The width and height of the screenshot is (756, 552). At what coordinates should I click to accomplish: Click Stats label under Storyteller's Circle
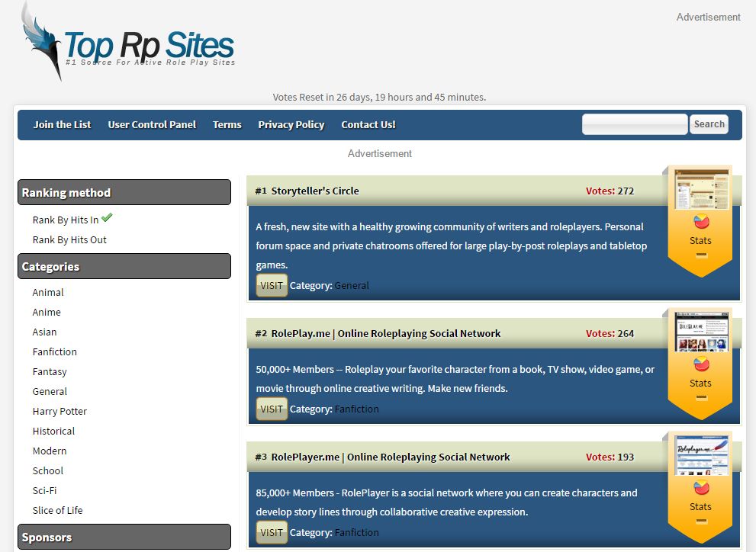tap(700, 240)
